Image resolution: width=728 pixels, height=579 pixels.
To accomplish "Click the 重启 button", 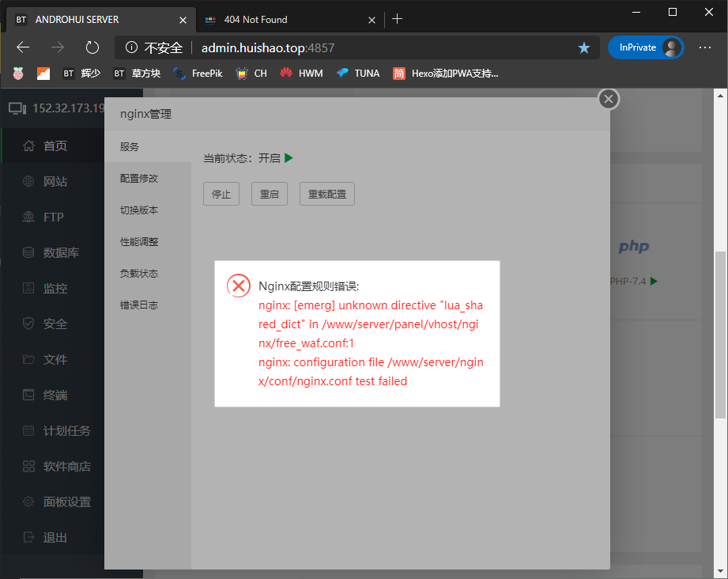I will (x=270, y=194).
